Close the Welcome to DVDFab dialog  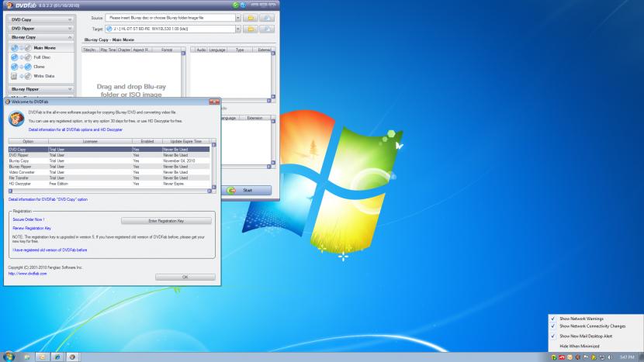(214, 102)
